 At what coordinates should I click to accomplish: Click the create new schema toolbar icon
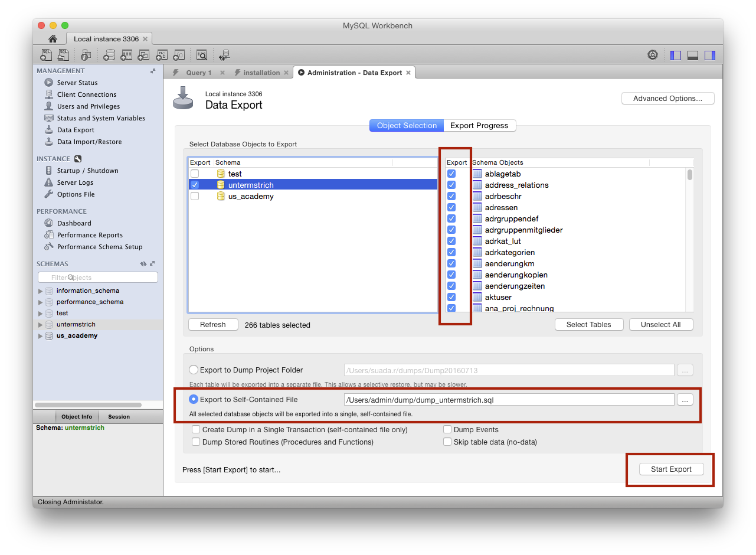(x=109, y=55)
